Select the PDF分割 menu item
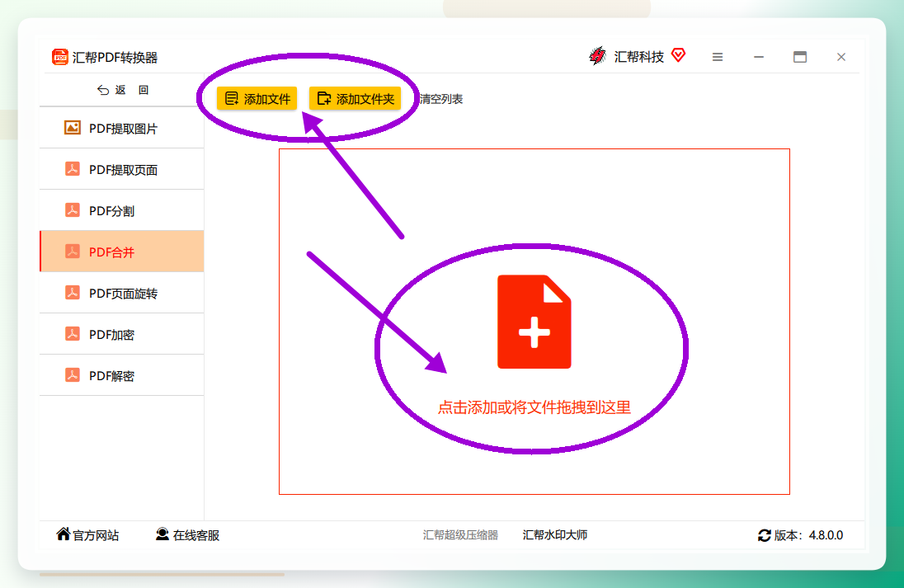904x588 pixels. pyautogui.click(x=121, y=210)
